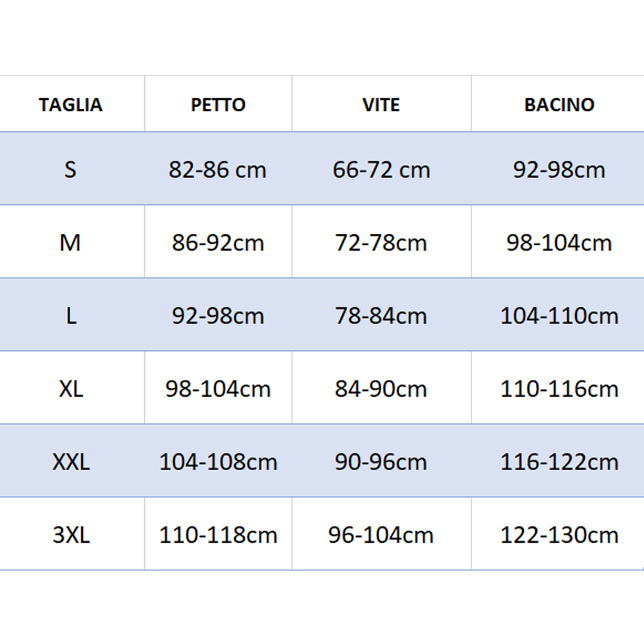Click the XXL size row label
Viewport: 644px width, 644px height.
pos(71,462)
